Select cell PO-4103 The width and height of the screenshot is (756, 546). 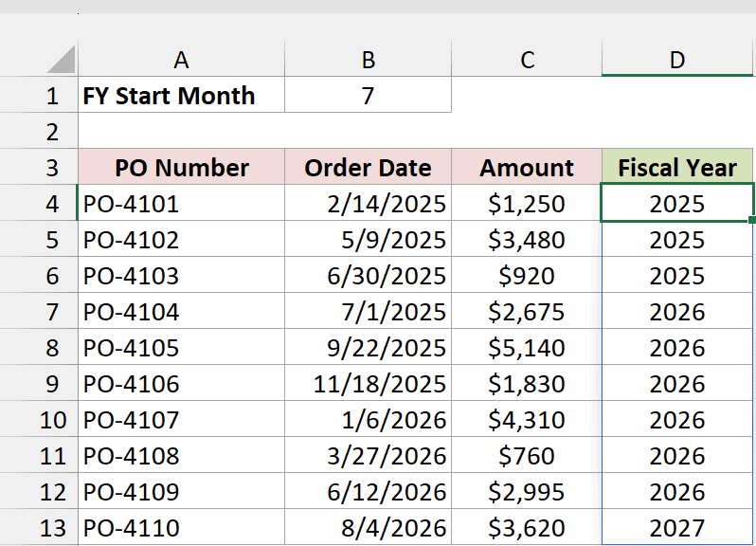pyautogui.click(x=181, y=275)
